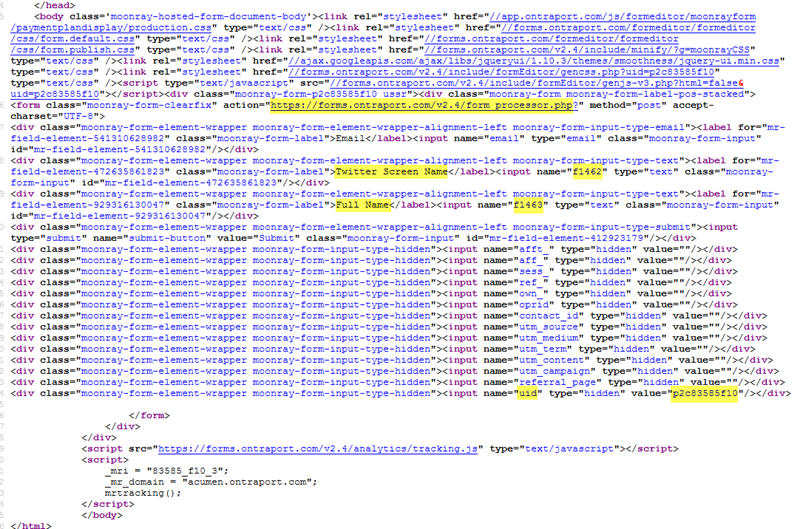Click the closing '</body>' tag
The image size is (800, 529).
tap(102, 515)
